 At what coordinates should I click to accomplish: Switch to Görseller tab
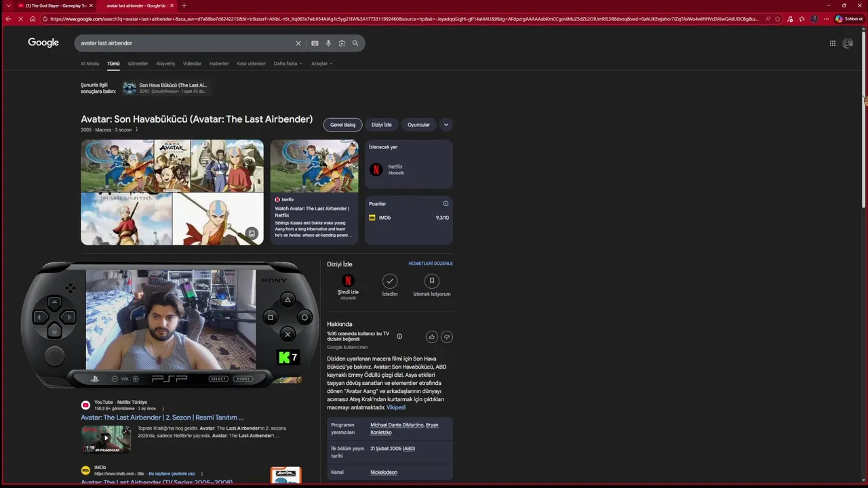138,64
